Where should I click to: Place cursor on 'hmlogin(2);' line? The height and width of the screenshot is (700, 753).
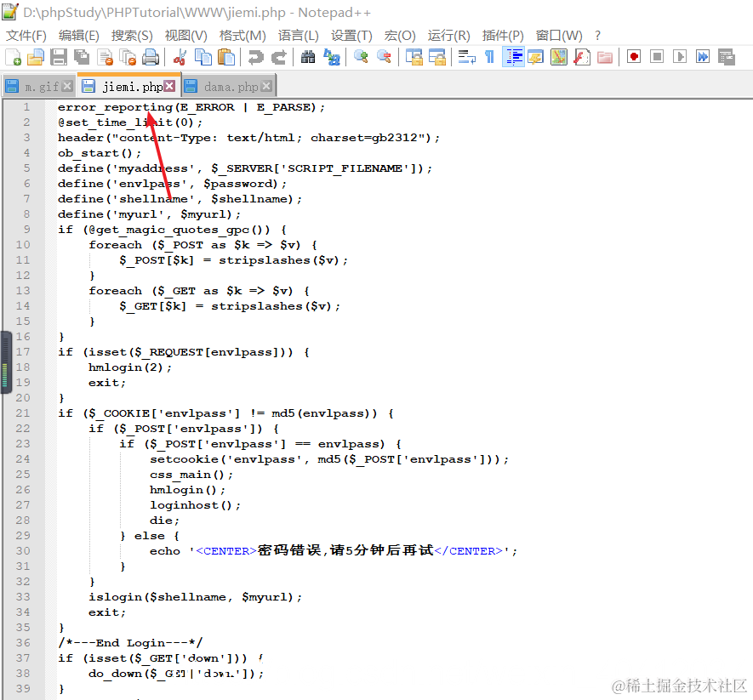129,367
